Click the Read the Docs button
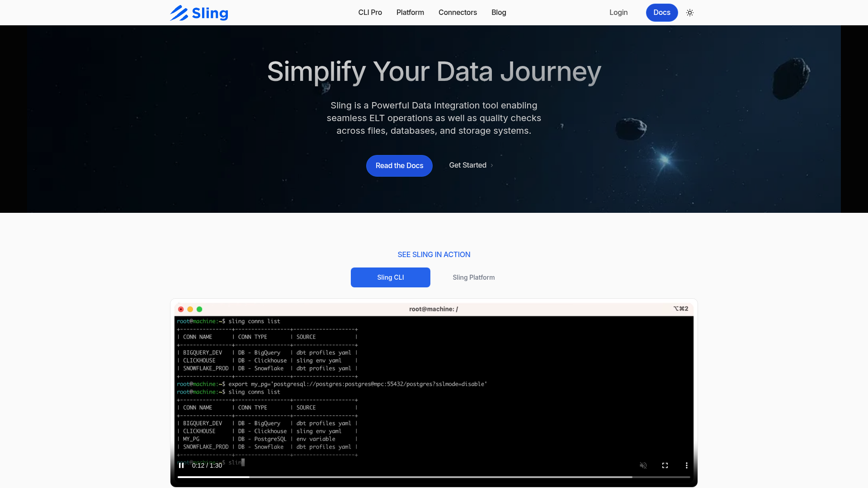Image resolution: width=868 pixels, height=488 pixels. click(399, 166)
